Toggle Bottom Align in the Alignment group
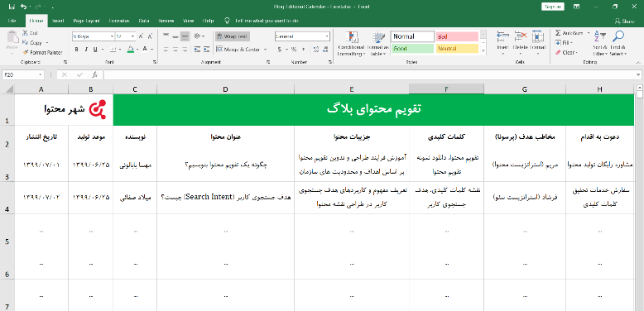Viewport: 644px width, 311px height. click(185, 36)
